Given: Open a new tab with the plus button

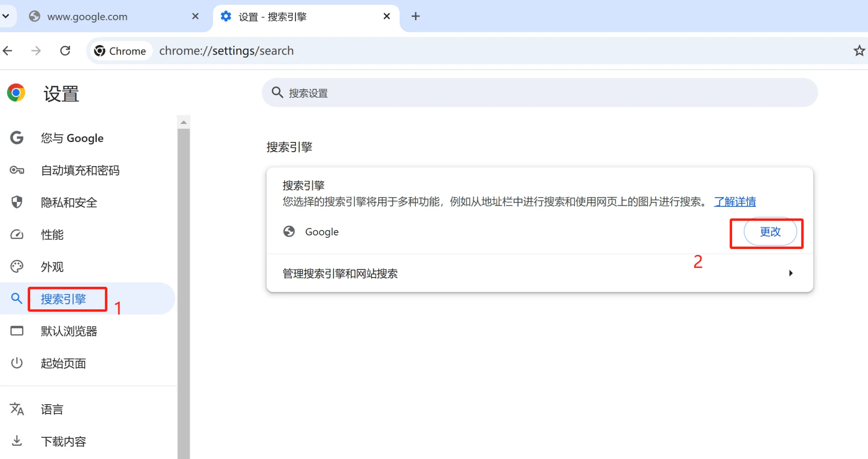Looking at the screenshot, I should (x=415, y=16).
